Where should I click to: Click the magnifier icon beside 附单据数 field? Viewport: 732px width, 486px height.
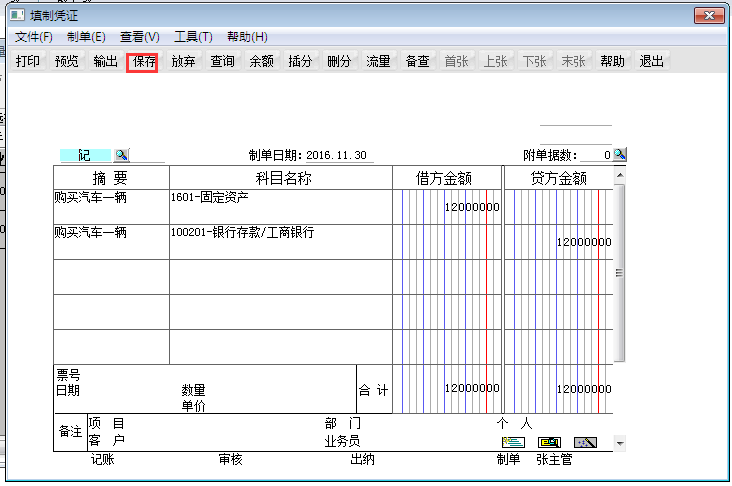coord(619,154)
